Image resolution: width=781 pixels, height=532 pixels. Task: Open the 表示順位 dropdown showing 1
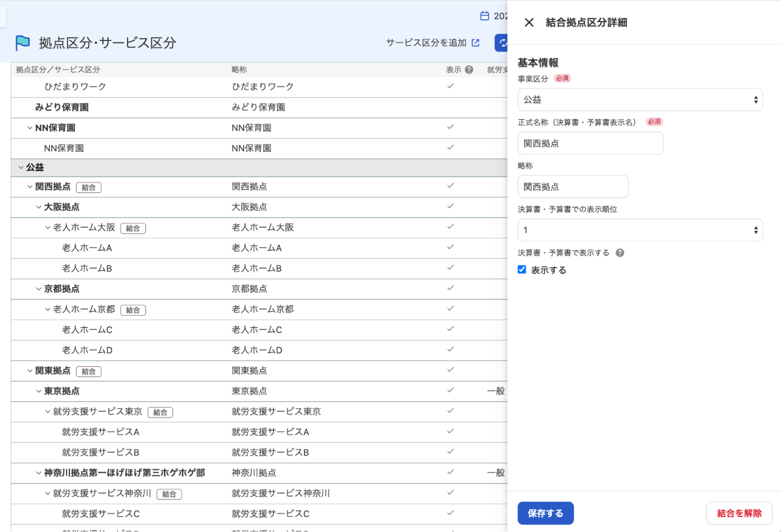[640, 230]
